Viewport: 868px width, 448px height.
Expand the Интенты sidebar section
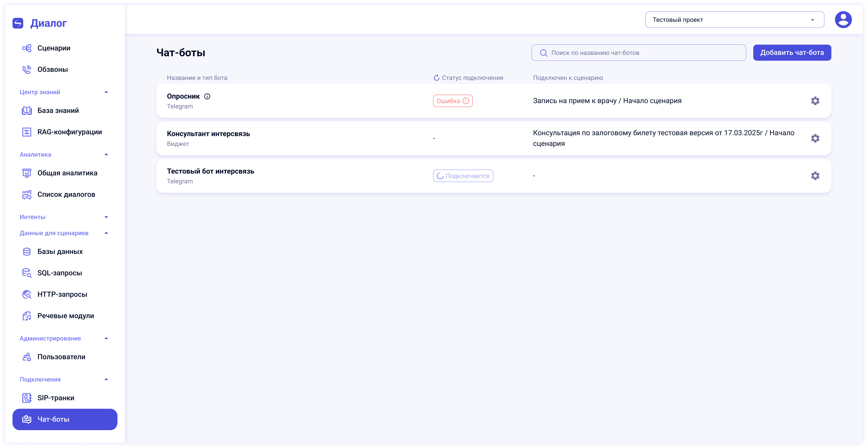click(x=106, y=217)
